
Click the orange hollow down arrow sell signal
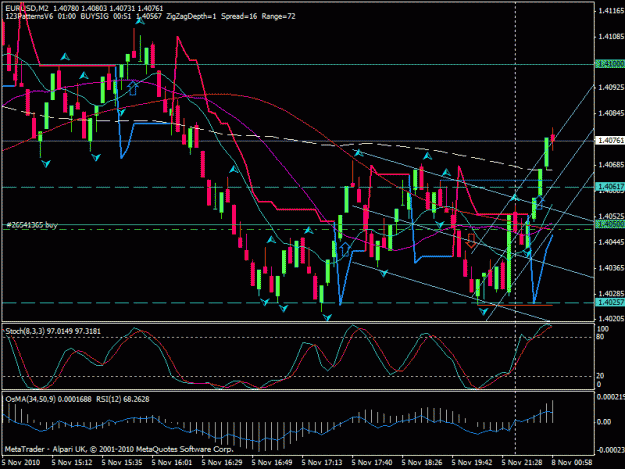pyautogui.click(x=471, y=241)
